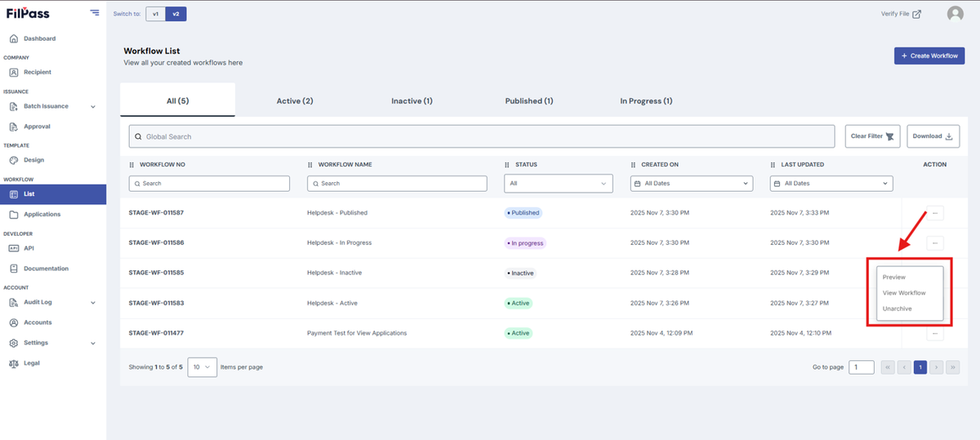Screen dimensions: 980x440
Task: Click drag handle icon of Status column
Action: (508, 165)
